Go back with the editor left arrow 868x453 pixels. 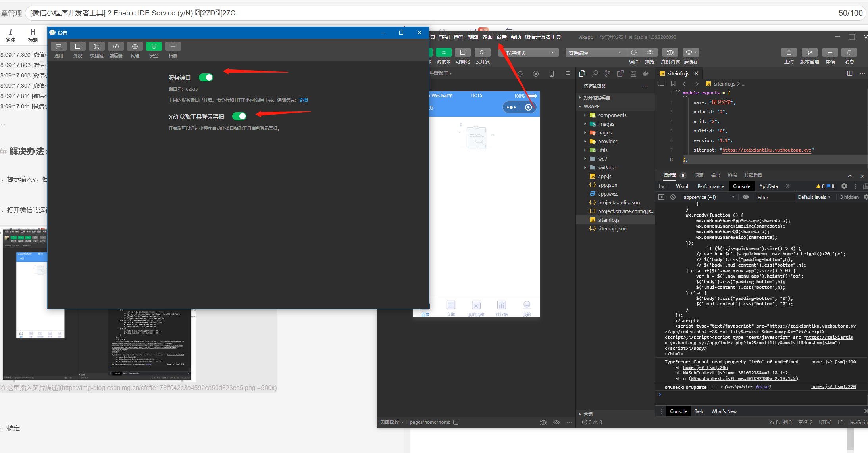[x=685, y=84]
